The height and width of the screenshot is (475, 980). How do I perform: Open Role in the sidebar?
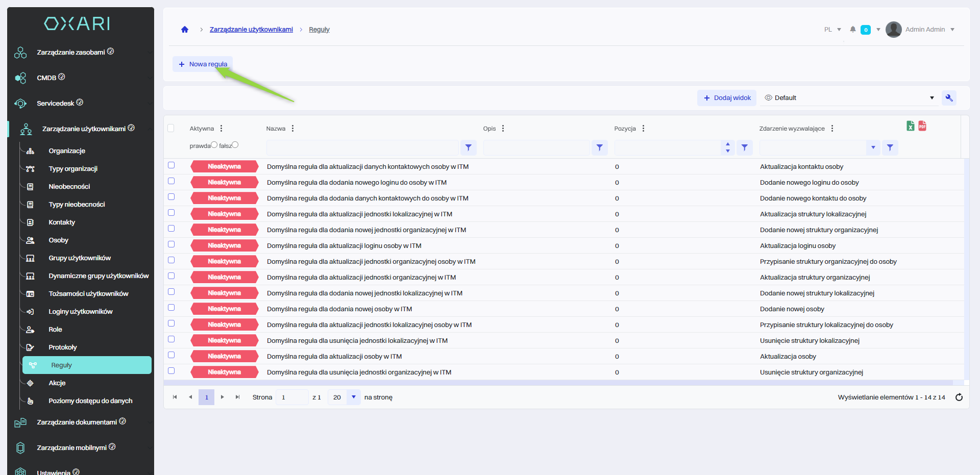tap(55, 330)
